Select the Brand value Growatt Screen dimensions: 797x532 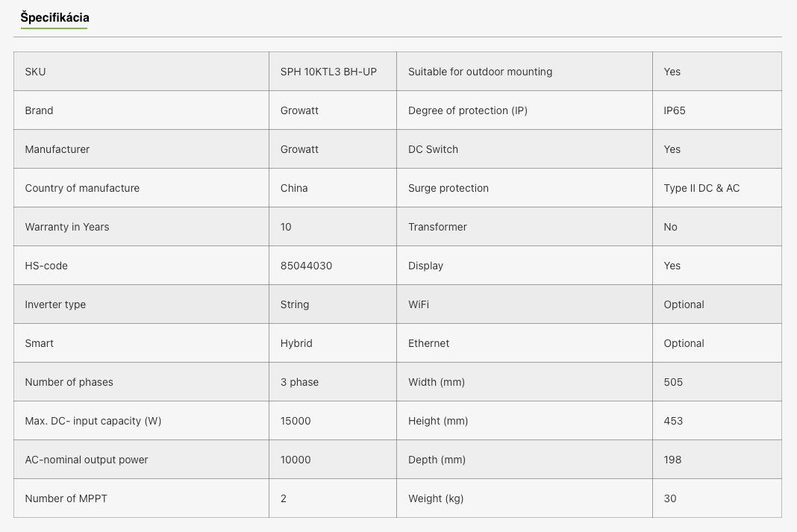tap(299, 110)
